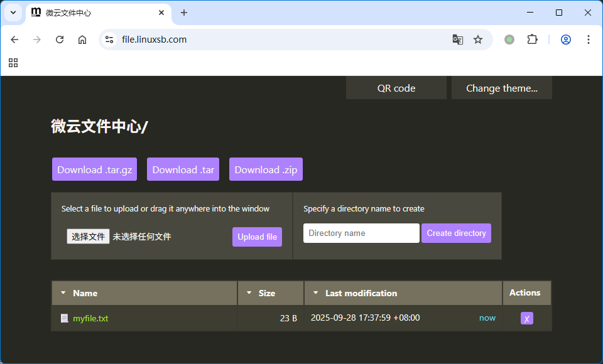Reload the page
Image resolution: width=603 pixels, height=364 pixels.
(x=60, y=40)
